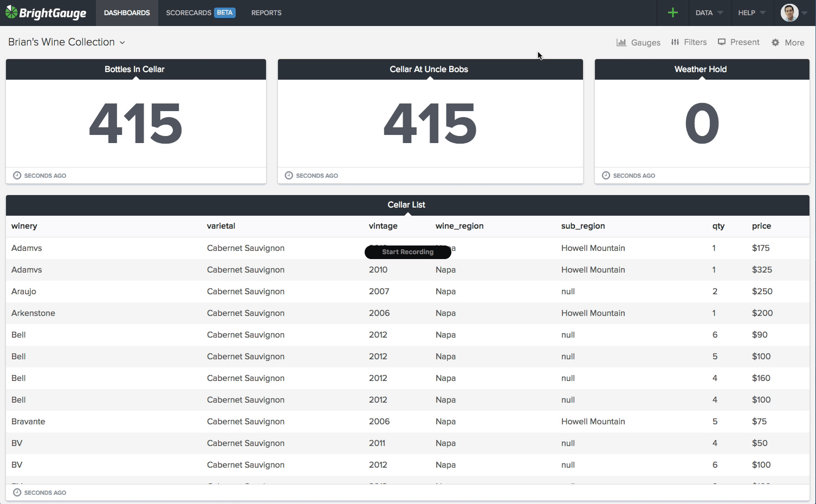The width and height of the screenshot is (816, 504).
Task: Select the Weather Hold gauge header
Action: (702, 69)
